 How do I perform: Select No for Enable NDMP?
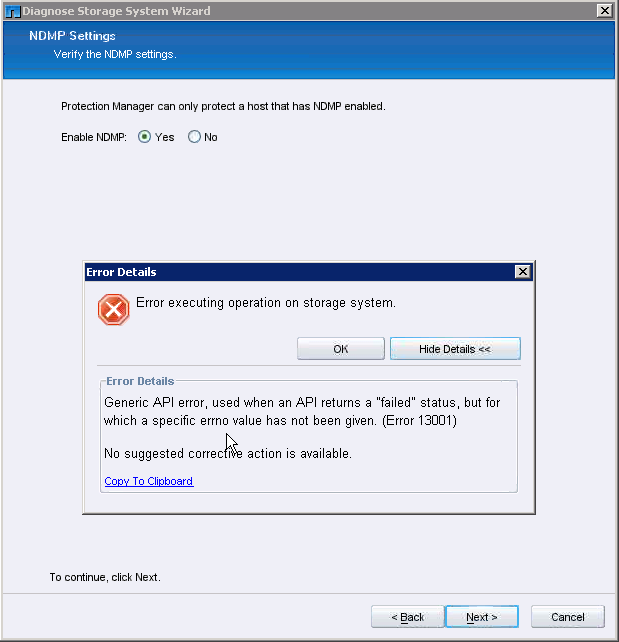tap(194, 137)
